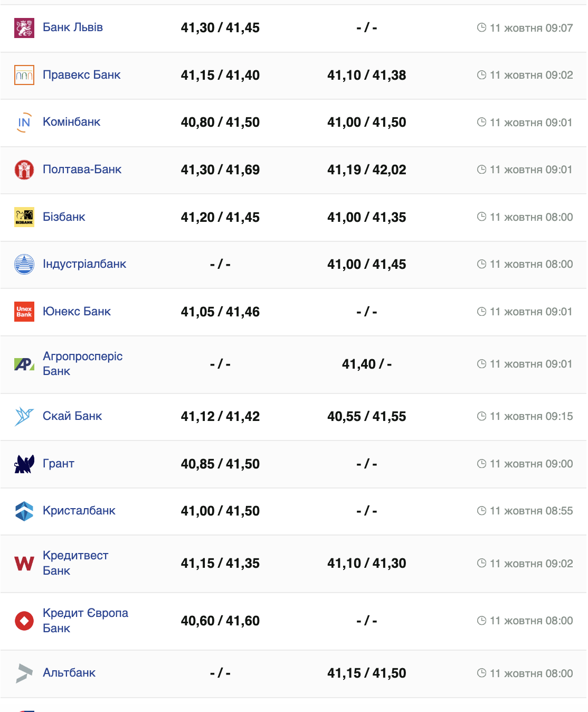588x712 pixels.
Task: Click the Скай Банк bird logo
Action: coord(24,416)
